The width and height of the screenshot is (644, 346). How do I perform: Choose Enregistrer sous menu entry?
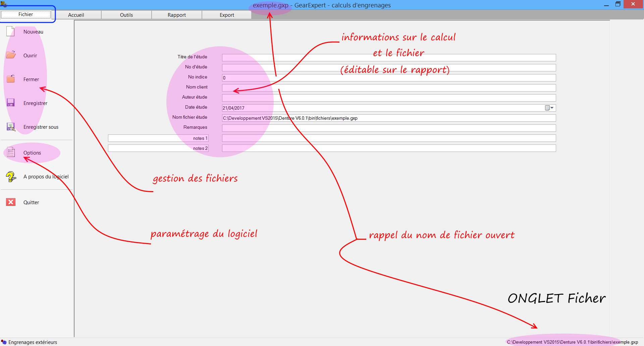pyautogui.click(x=41, y=127)
